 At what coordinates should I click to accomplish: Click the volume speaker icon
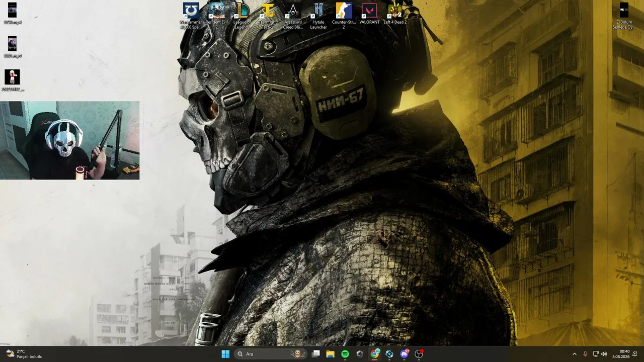(x=604, y=354)
